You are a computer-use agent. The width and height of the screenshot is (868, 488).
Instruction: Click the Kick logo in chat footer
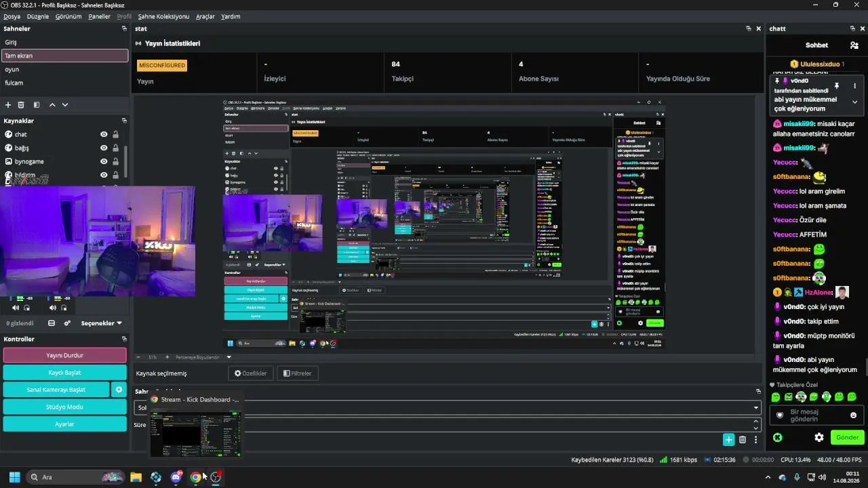coord(778,438)
